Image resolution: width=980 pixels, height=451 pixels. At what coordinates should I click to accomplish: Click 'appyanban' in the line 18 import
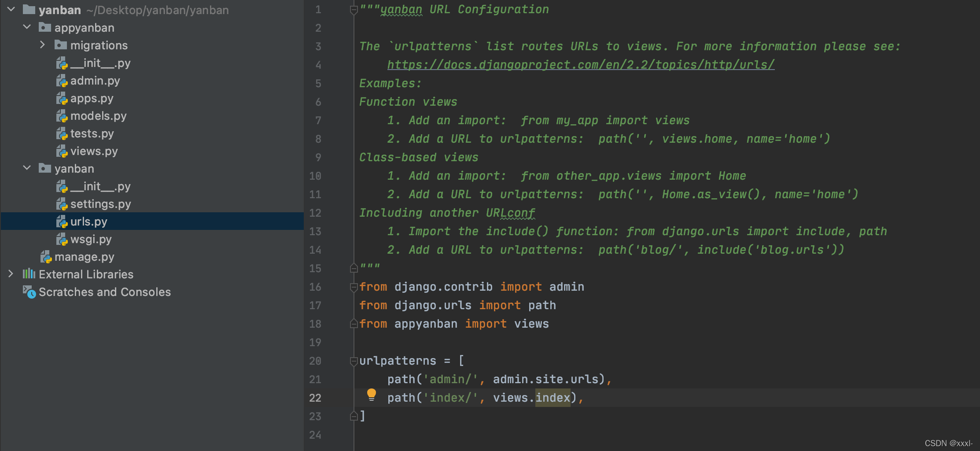426,324
